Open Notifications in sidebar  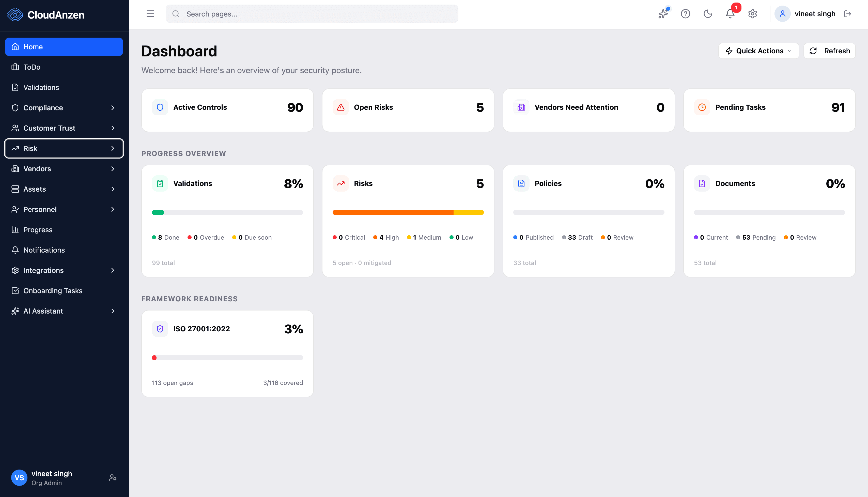click(x=64, y=250)
